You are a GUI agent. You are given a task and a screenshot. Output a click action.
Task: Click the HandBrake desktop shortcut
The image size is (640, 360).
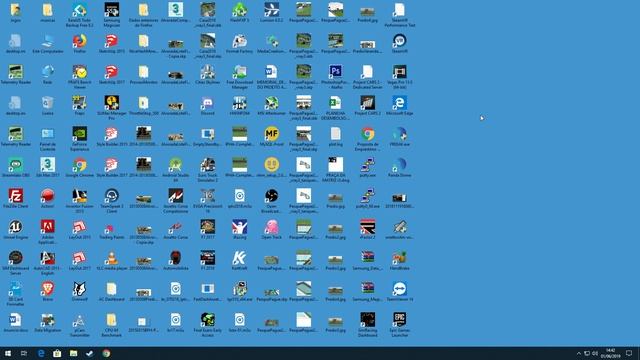[399, 258]
